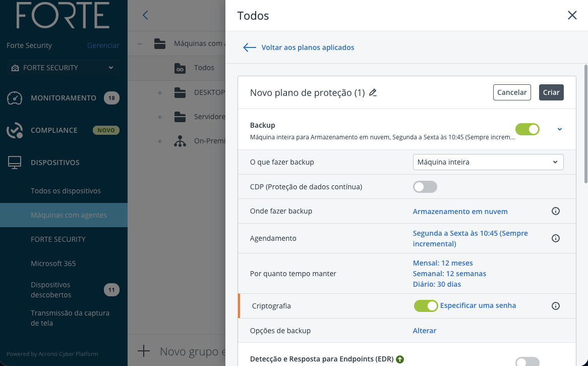588x366 pixels.
Task: Click the Servidores folder icon
Action: [180, 117]
